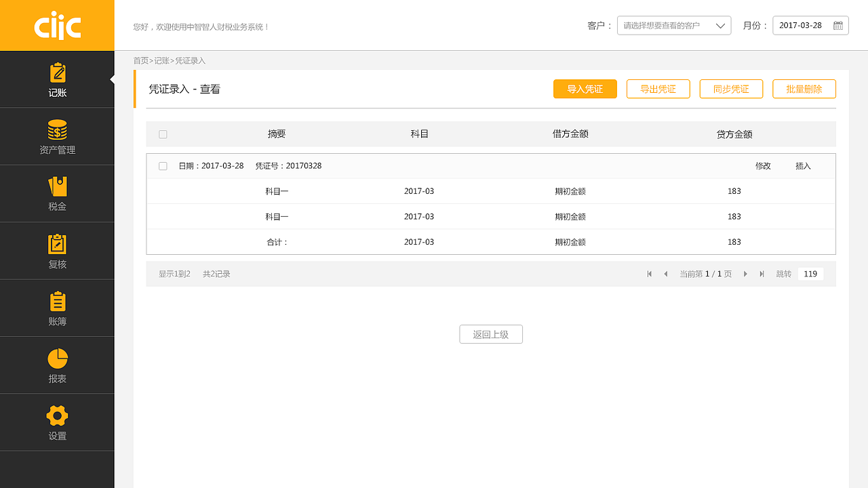Click the 摘要 column header
This screenshot has height=488, width=868.
click(277, 134)
